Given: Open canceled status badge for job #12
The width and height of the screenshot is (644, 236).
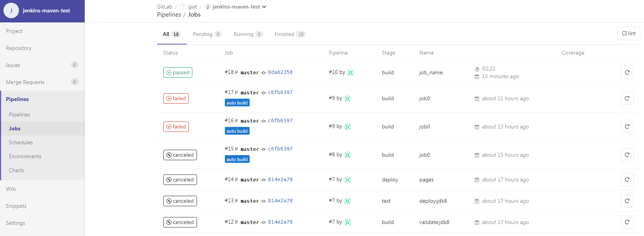Looking at the screenshot, I should [x=180, y=222].
